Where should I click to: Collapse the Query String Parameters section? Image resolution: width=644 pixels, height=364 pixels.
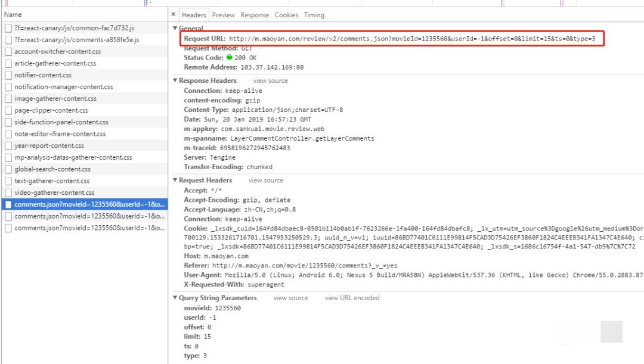click(x=175, y=297)
